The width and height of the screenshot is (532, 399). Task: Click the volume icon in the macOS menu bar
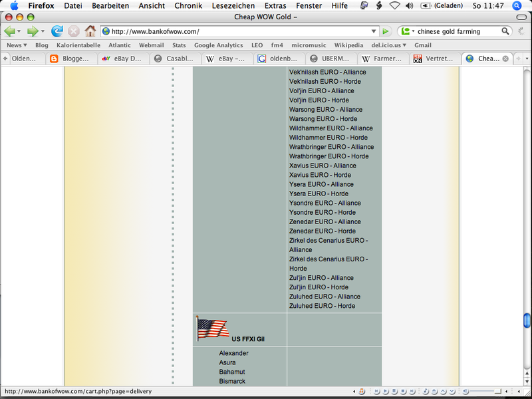point(410,6)
